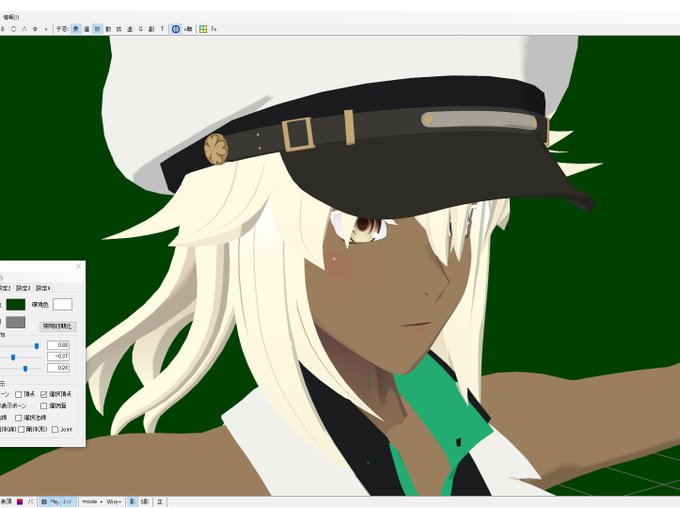The height and width of the screenshot is (508, 680).
Task: Toggle the v軸 axis button
Action: (x=188, y=29)
